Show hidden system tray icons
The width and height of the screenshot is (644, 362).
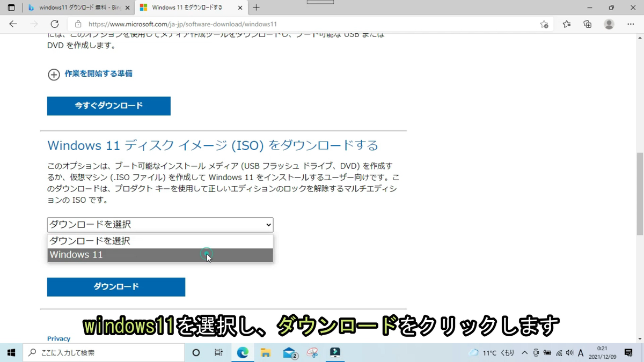524,352
